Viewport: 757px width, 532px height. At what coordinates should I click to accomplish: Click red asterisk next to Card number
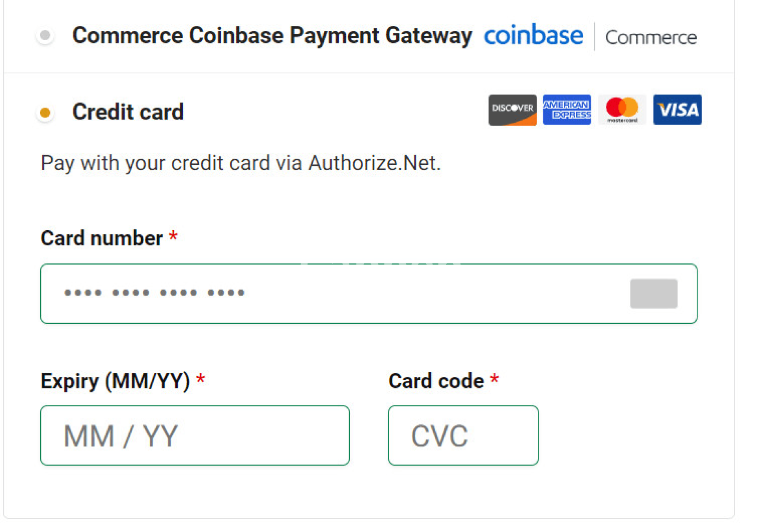coord(173,237)
